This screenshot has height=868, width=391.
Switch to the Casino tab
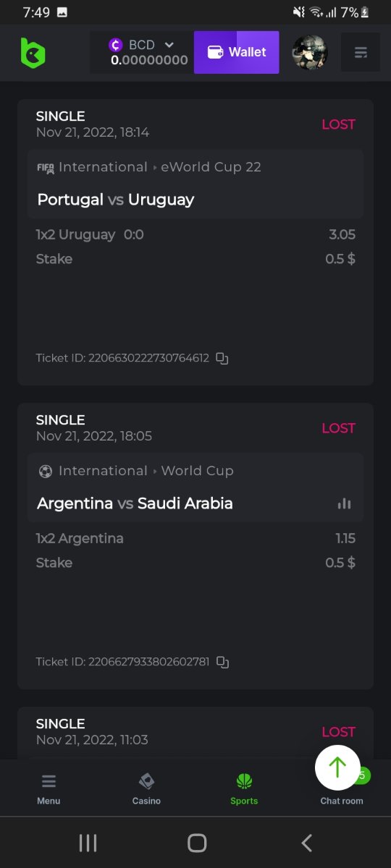point(146,789)
